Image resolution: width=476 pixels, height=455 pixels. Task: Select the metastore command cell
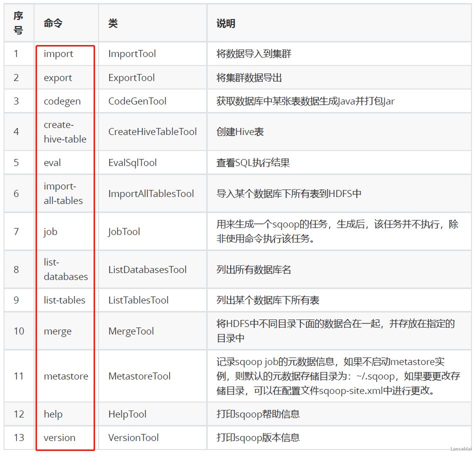click(x=66, y=376)
